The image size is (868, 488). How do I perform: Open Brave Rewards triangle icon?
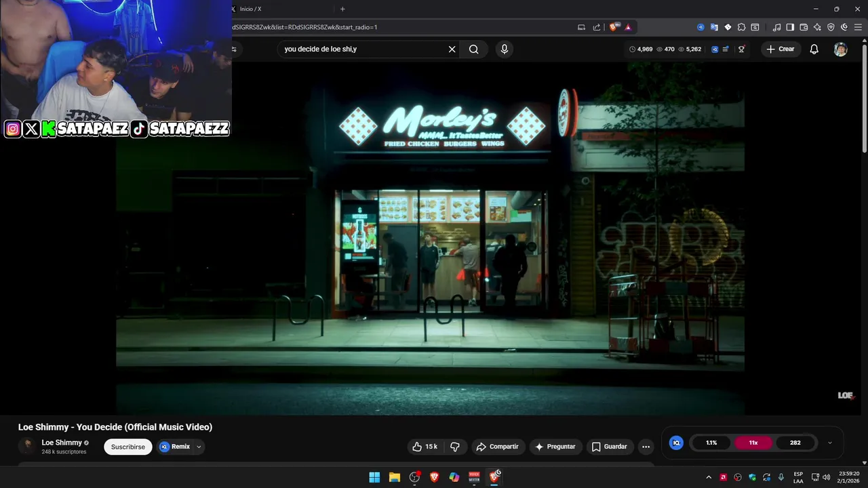point(628,27)
